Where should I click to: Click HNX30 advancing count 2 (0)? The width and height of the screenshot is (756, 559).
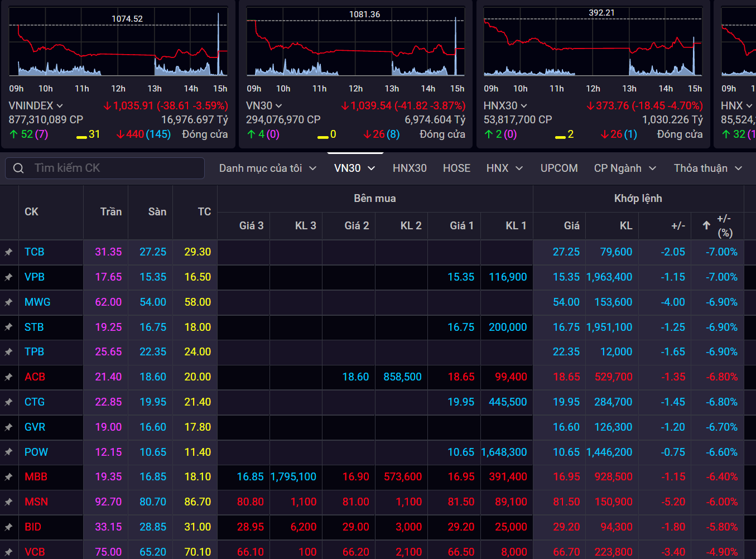click(x=500, y=134)
